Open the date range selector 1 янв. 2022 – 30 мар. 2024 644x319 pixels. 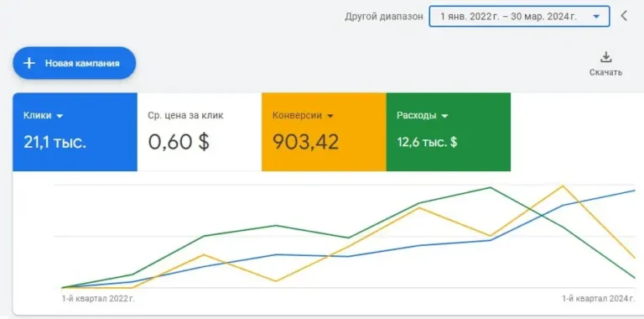coord(519,17)
